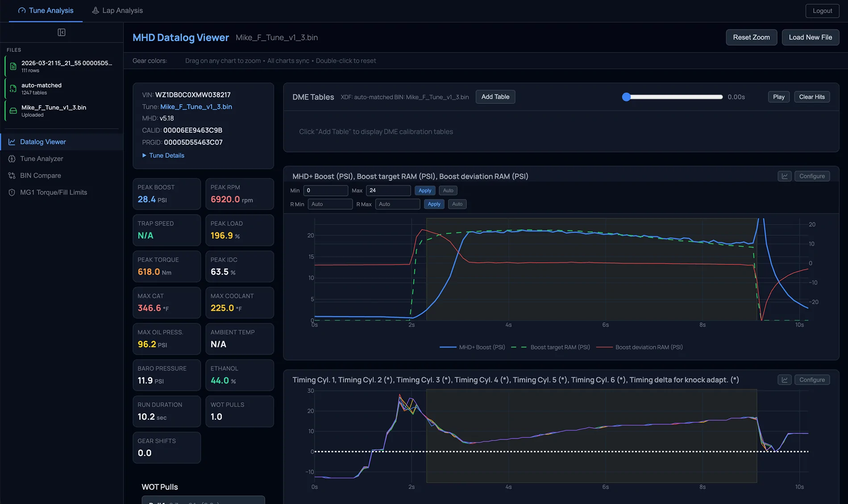Toggle MHD+ Boost (PSI) series in legend

pos(472,347)
